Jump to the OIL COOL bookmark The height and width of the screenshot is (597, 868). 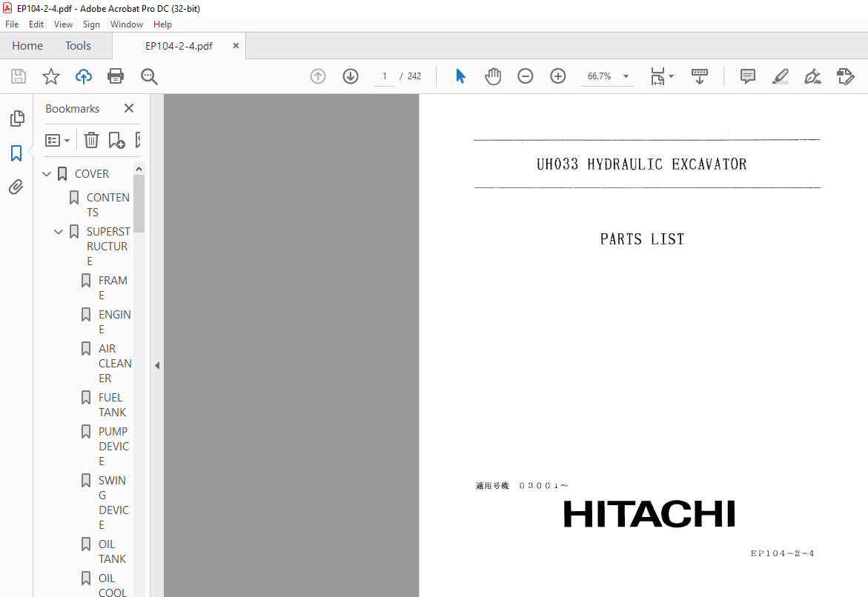coord(113,585)
